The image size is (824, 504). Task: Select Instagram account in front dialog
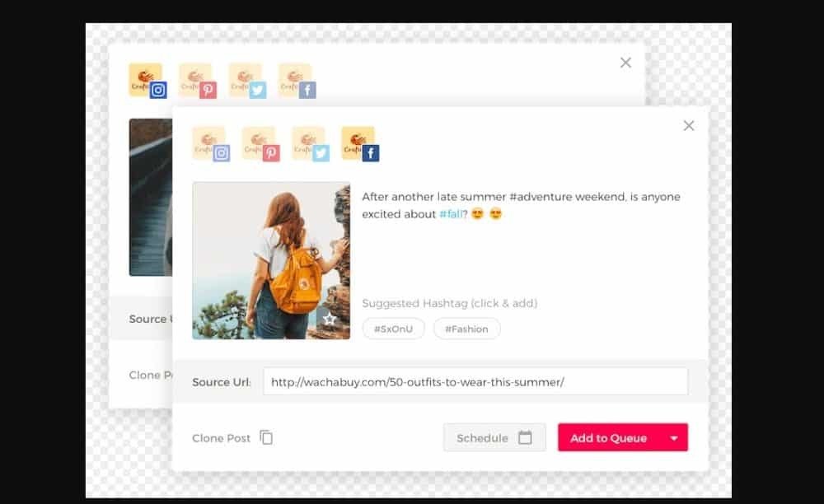pyautogui.click(x=210, y=143)
